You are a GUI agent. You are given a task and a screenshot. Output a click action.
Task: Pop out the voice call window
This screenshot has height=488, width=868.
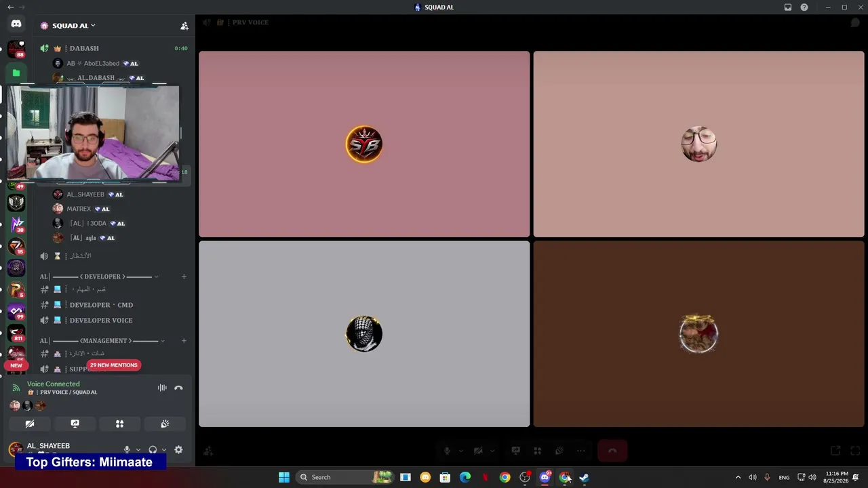tap(835, 451)
